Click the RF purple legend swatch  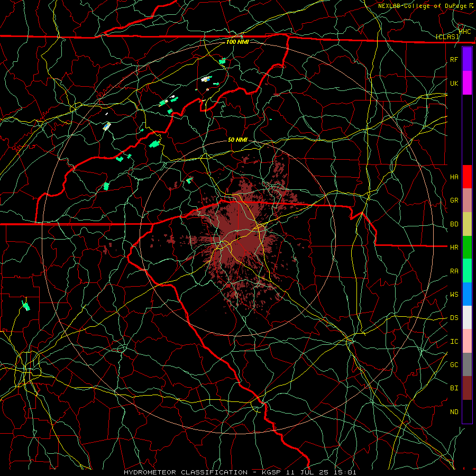click(x=467, y=59)
